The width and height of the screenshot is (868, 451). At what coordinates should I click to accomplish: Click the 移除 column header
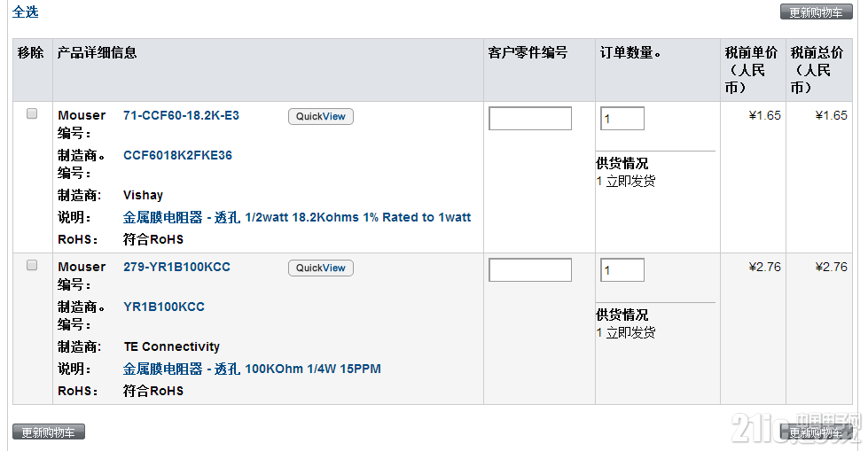click(30, 52)
